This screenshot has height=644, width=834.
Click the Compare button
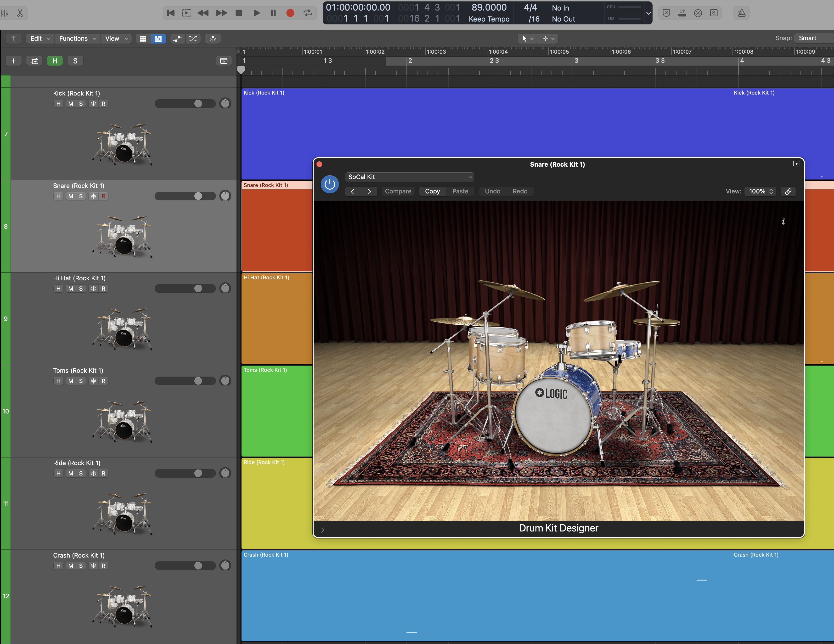[x=398, y=191]
